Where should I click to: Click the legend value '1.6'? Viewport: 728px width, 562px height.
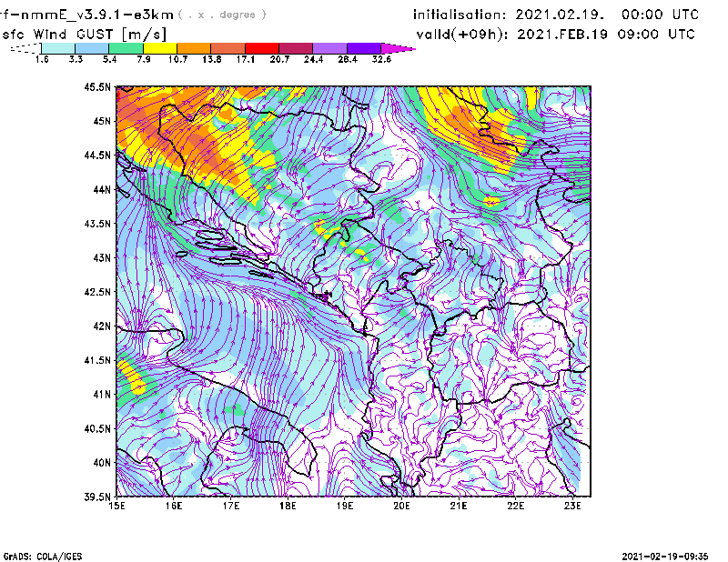(42, 59)
